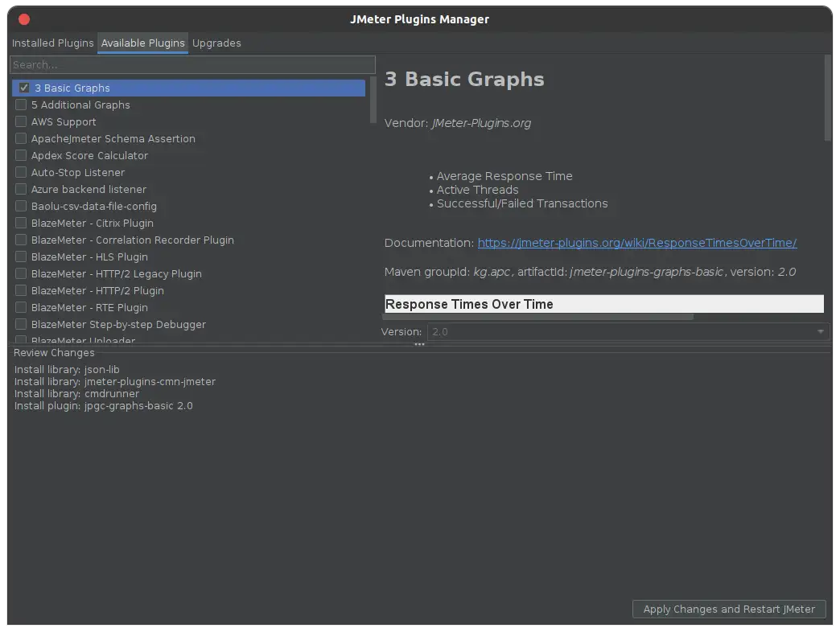Select the AWS Support plugin name
840x632 pixels.
64,122
